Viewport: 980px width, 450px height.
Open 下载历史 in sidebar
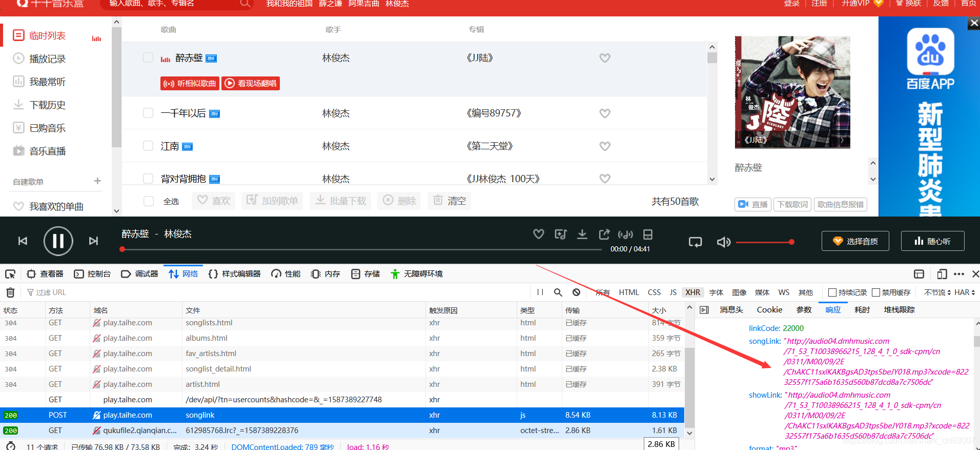pos(47,105)
